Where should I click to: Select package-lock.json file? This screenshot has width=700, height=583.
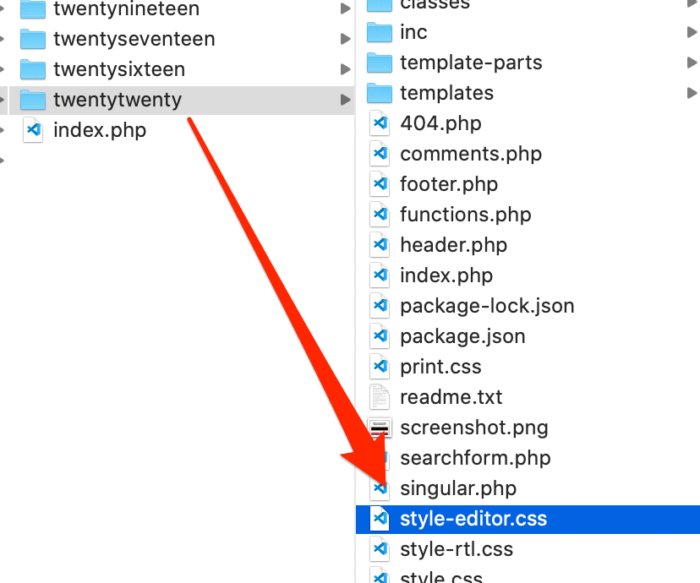[x=487, y=306]
